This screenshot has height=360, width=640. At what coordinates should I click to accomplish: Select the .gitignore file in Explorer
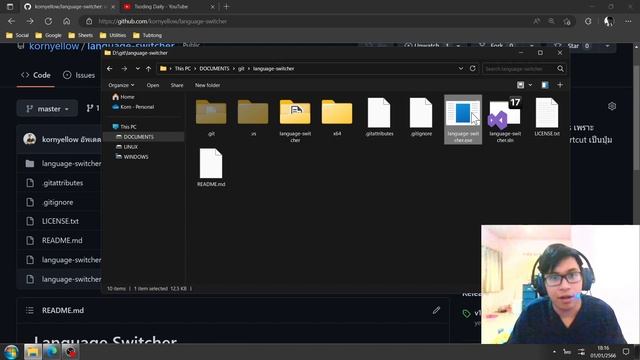[x=421, y=117]
